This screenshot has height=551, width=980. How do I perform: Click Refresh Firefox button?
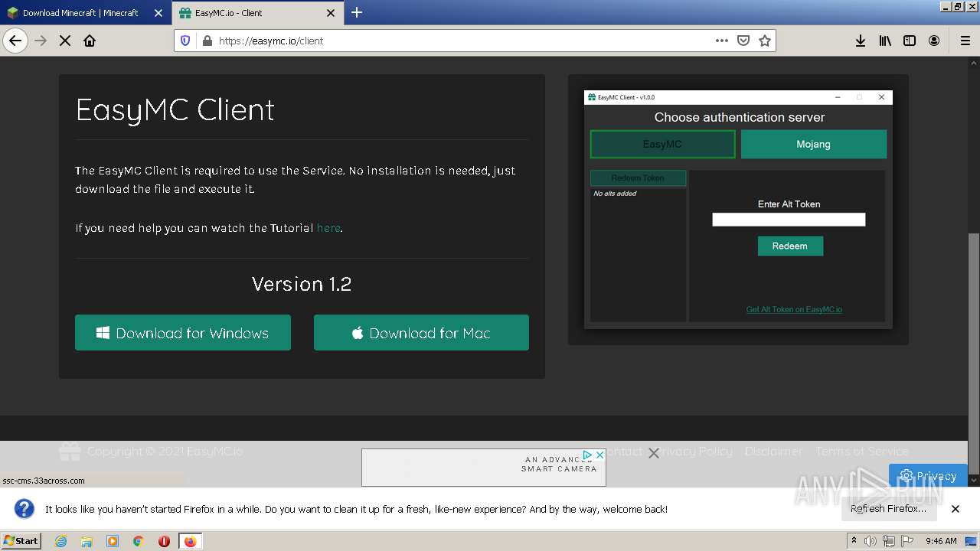[888, 509]
